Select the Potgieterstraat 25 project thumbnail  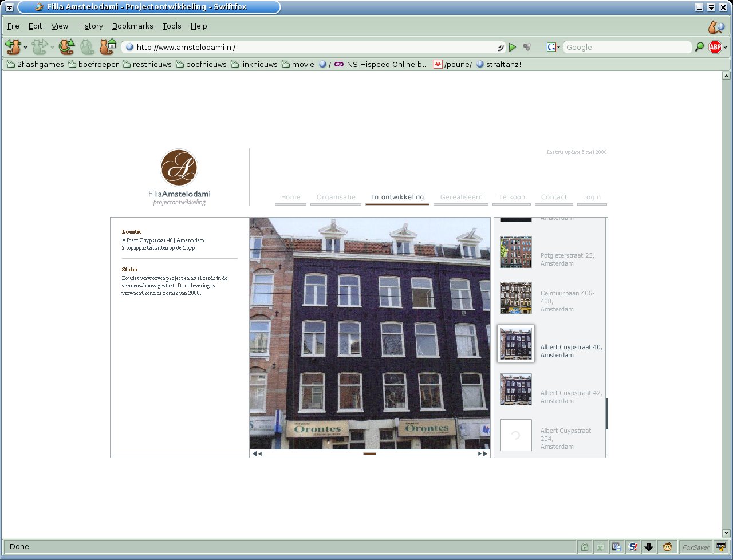coord(515,252)
